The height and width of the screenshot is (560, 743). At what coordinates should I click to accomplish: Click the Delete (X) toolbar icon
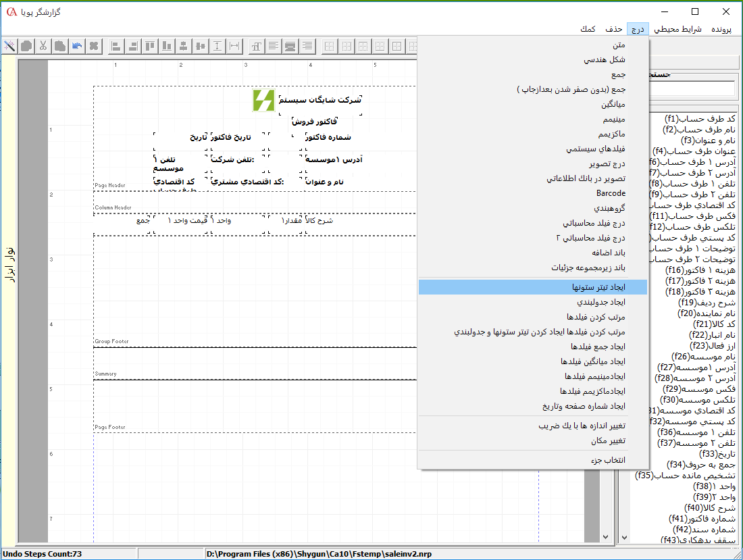click(93, 46)
